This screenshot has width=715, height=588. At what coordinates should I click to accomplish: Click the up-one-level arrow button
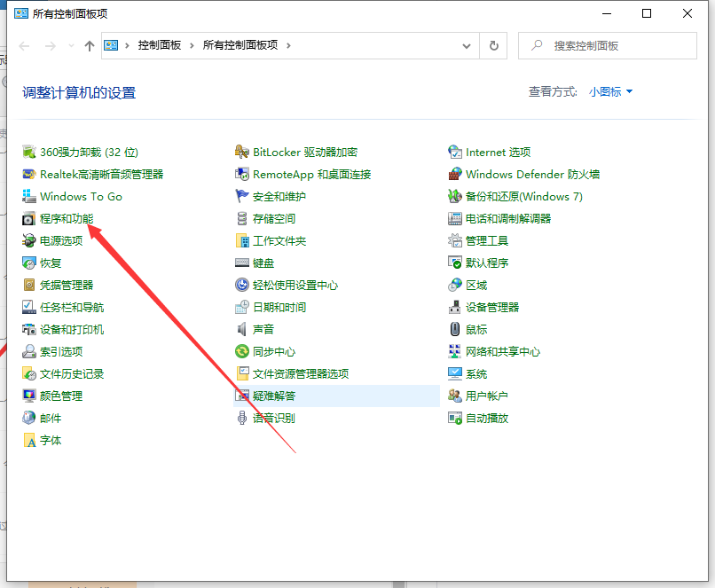pyautogui.click(x=89, y=46)
